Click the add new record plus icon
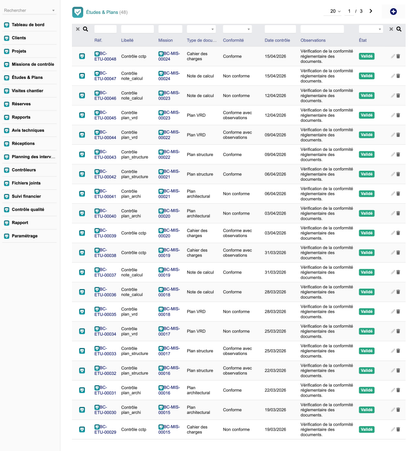 coord(393,12)
